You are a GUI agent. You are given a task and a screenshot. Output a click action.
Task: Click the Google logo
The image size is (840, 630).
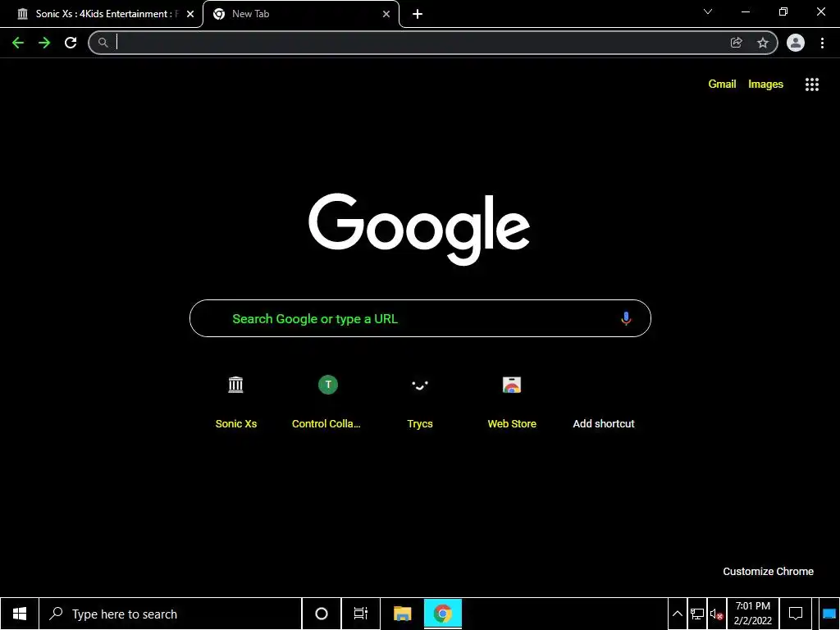pos(419,230)
